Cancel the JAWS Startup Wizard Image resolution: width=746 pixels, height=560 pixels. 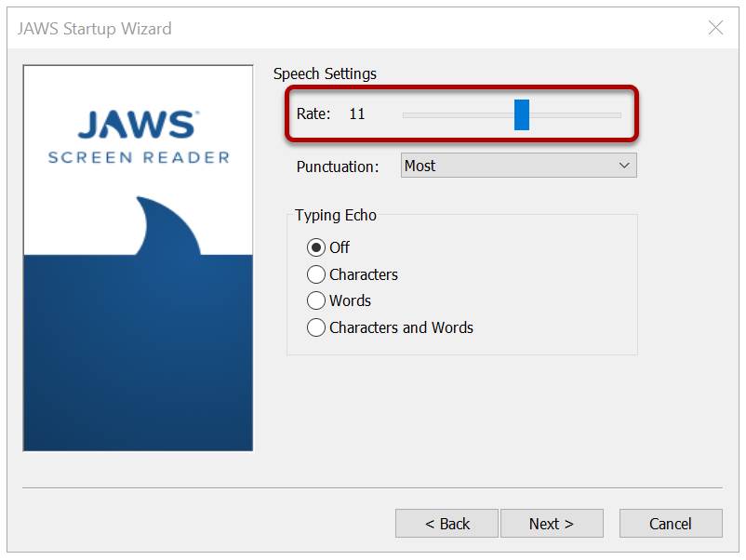click(671, 523)
